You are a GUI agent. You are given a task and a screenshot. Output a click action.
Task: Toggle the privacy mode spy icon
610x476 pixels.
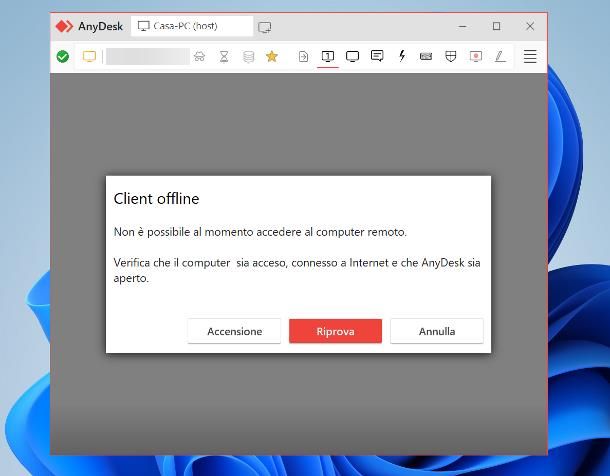tap(199, 56)
